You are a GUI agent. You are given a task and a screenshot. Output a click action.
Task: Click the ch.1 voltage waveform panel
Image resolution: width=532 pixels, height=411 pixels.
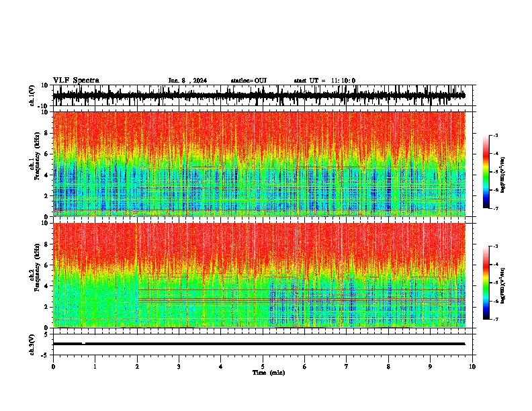coord(262,95)
